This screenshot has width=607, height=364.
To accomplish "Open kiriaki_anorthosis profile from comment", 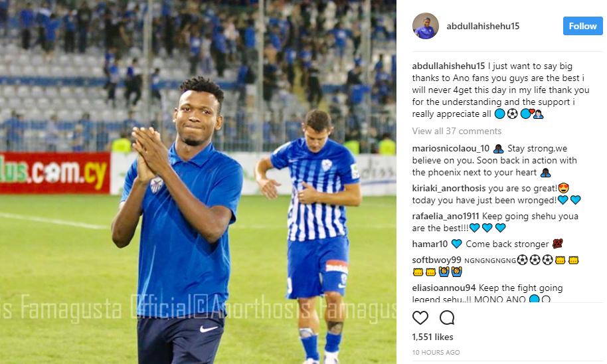I will coord(449,189).
